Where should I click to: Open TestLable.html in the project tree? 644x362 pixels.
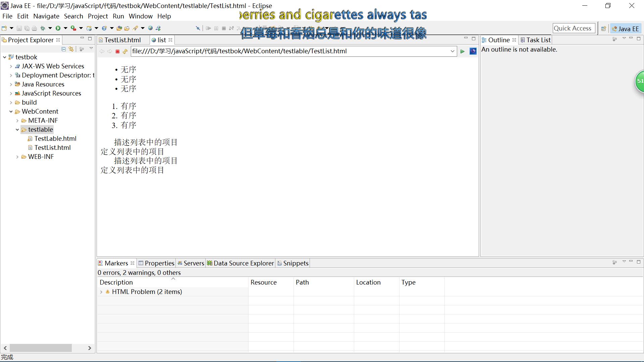[x=55, y=138]
